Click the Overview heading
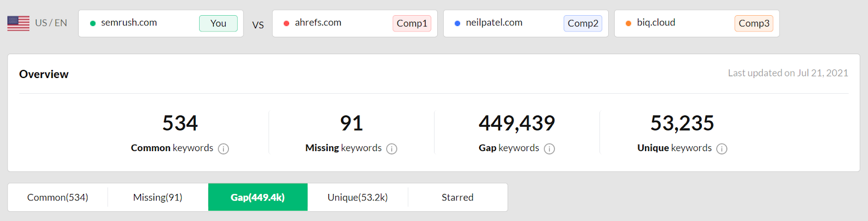 (44, 74)
